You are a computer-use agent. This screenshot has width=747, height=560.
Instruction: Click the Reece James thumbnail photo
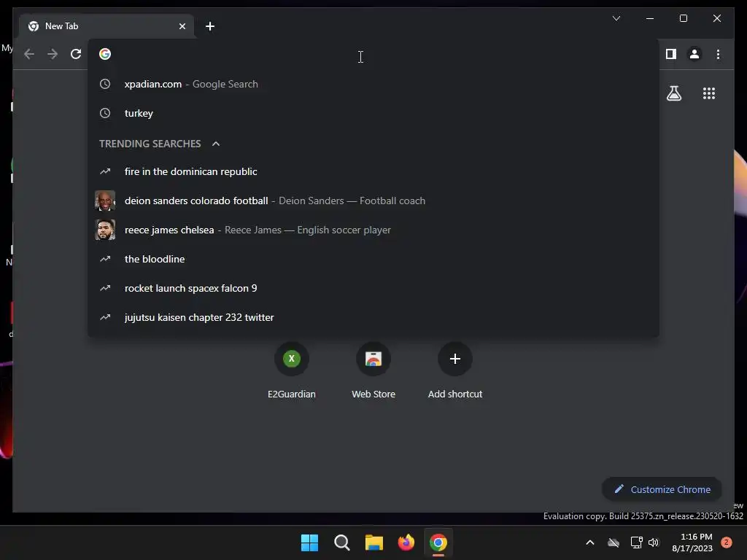(x=105, y=230)
